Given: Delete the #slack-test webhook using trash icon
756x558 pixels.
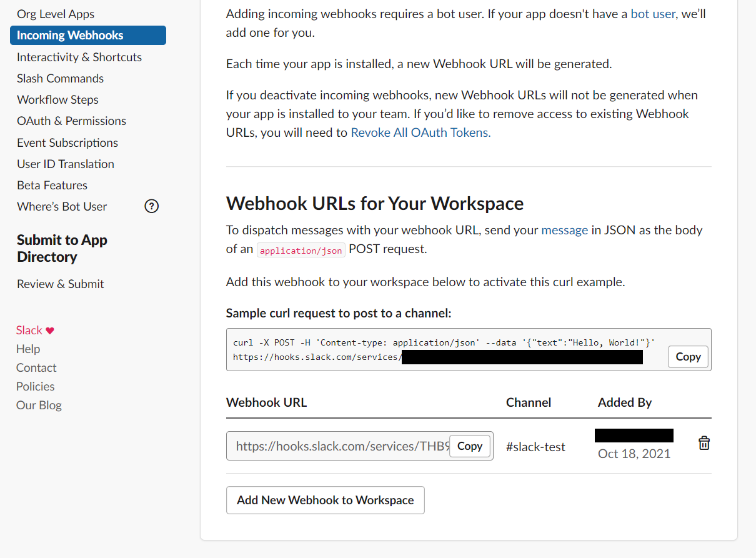Looking at the screenshot, I should (704, 442).
